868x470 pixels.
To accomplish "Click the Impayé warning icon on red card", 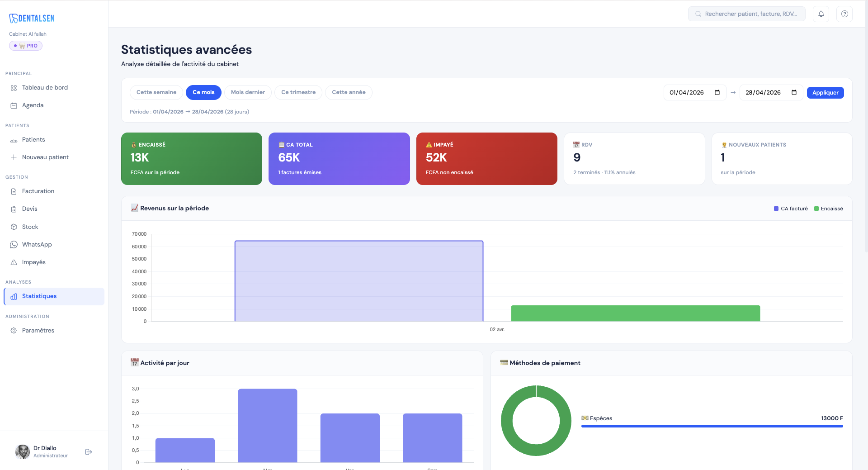I will (429, 145).
